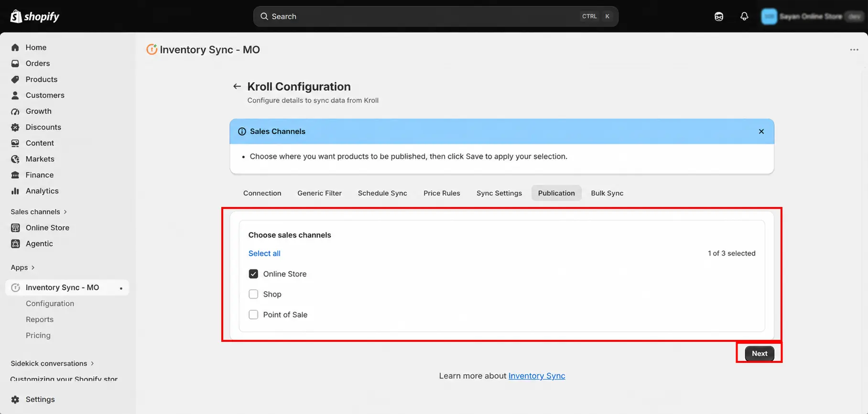Click the Finance bank icon
Screen dimensions: 868x414
(15, 175)
